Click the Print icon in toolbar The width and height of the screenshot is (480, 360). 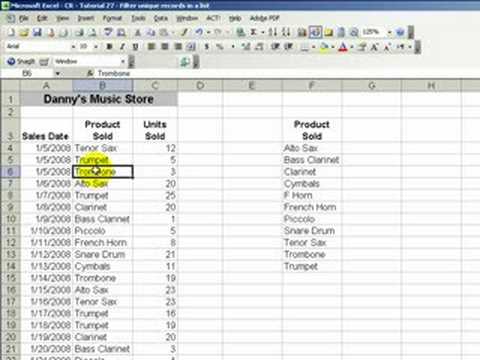pos(79,32)
